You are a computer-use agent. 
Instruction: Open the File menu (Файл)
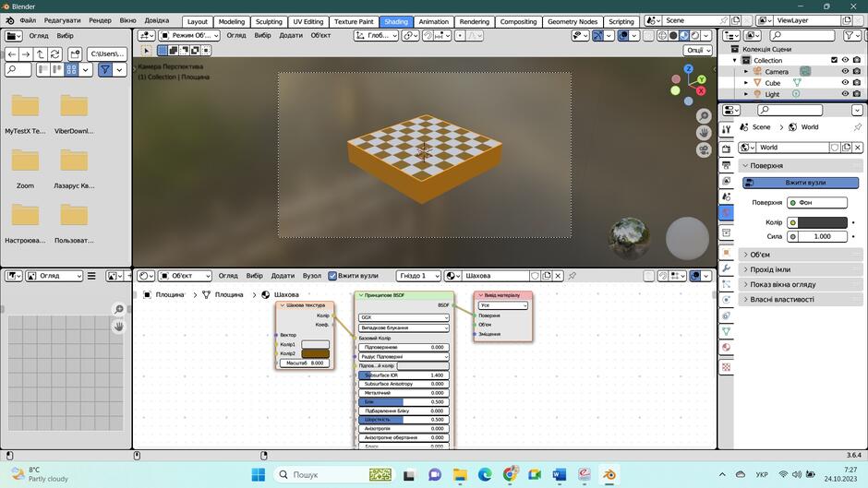point(28,20)
